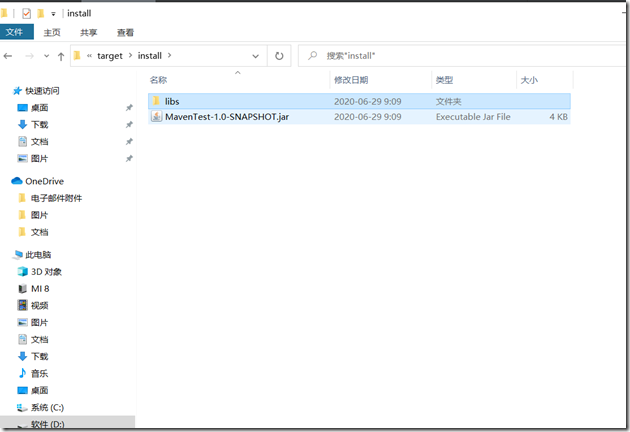Viewport: 630px width, 432px height.
Task: Select 此电脑 in navigation pane
Action: (38, 255)
